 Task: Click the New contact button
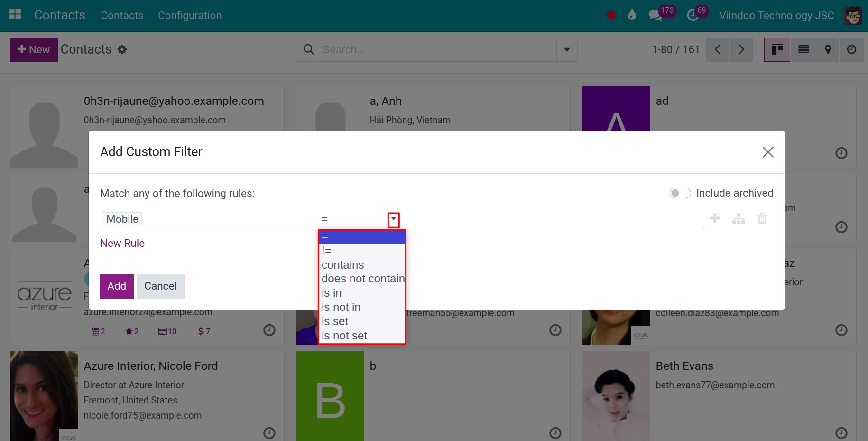tap(34, 49)
